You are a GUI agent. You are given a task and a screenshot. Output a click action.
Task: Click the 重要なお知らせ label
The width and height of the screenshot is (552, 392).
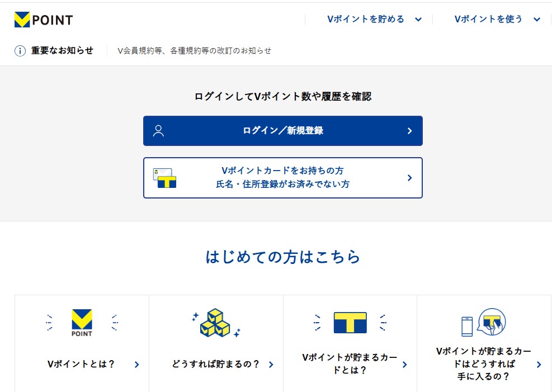coord(62,50)
